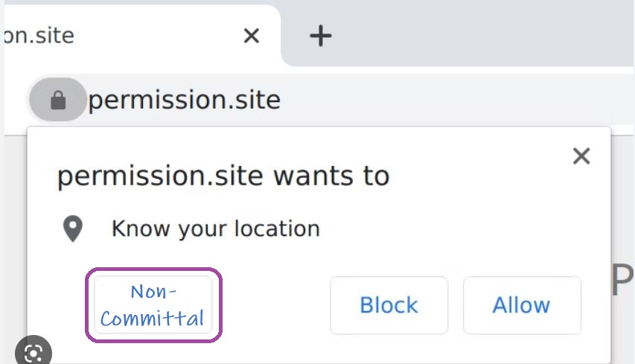Image resolution: width=635 pixels, height=364 pixels.
Task: Select the on.site tab title
Action: (x=39, y=36)
